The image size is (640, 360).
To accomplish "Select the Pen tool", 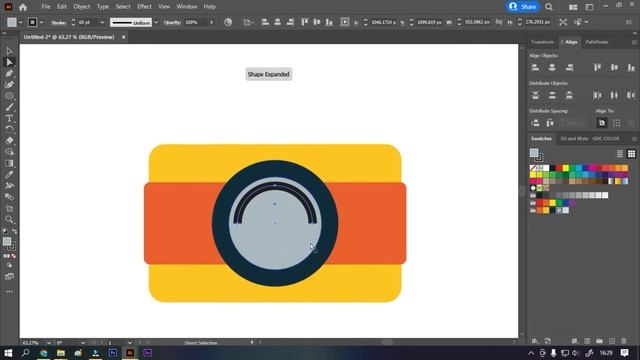I will pos(9,73).
